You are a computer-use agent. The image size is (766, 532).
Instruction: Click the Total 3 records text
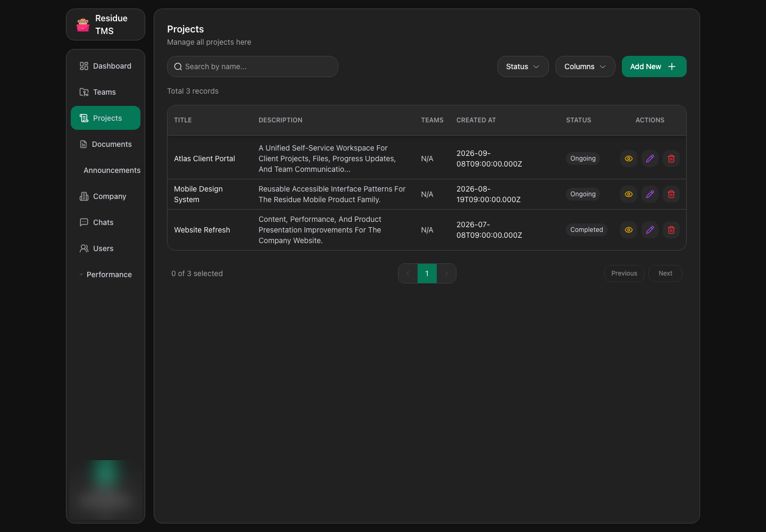[193, 91]
